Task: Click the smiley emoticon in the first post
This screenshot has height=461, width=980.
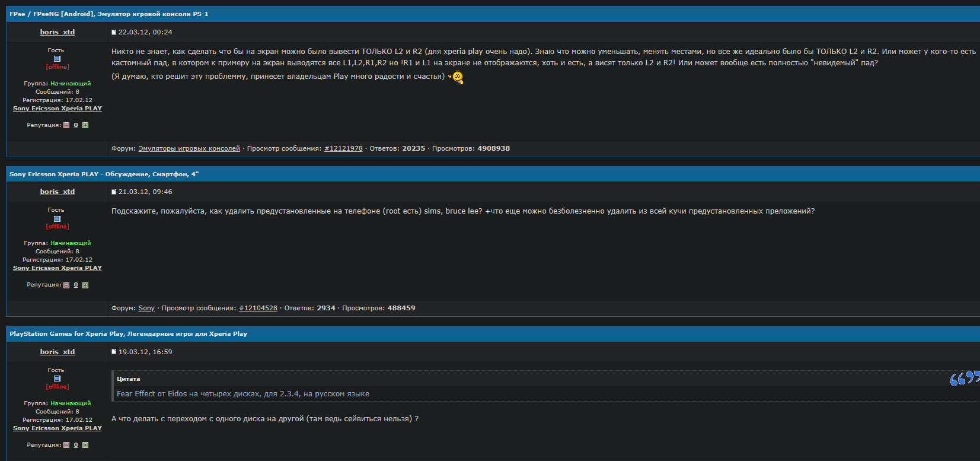Action: (x=457, y=77)
